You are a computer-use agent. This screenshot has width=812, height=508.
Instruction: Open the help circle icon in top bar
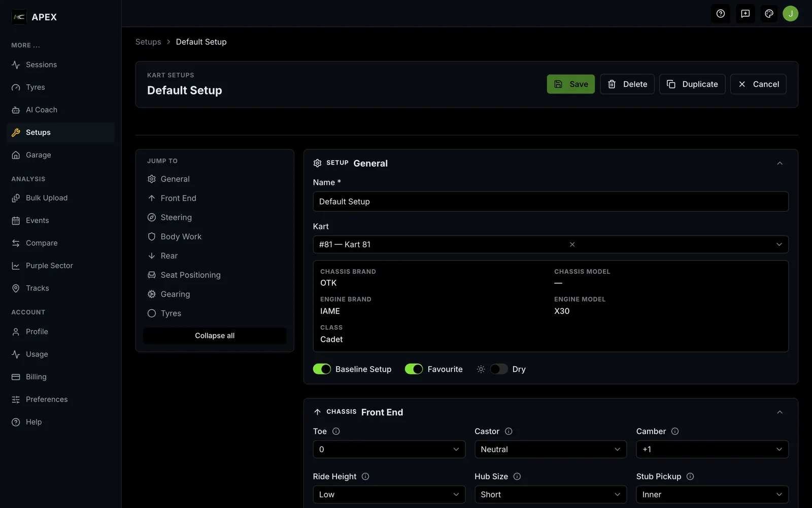(x=720, y=14)
